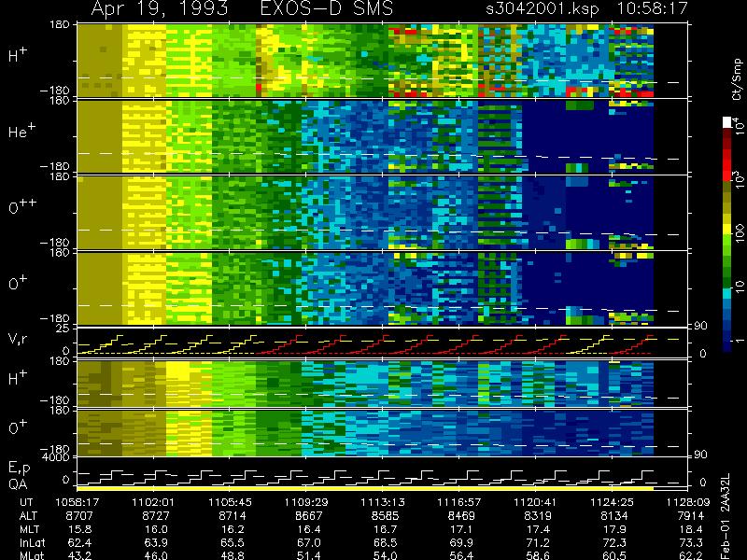Click the O++ panel label
Viewport: 747px width, 560px height.
pyautogui.click(x=22, y=206)
